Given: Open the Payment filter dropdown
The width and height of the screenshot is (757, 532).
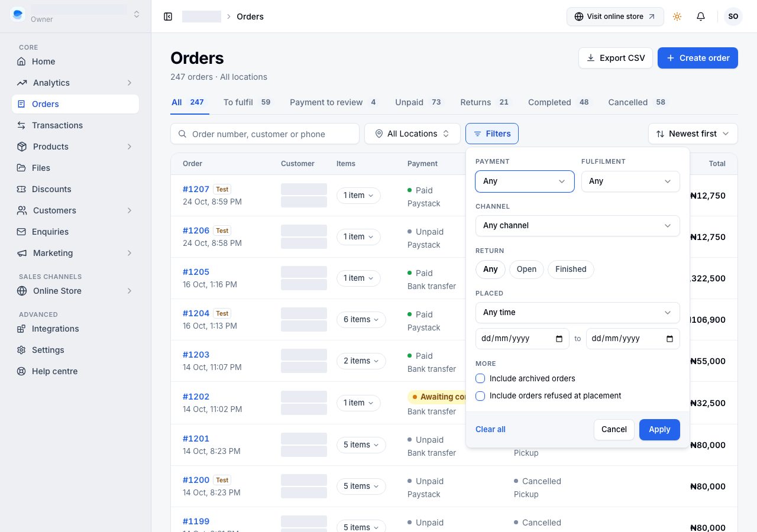Looking at the screenshot, I should (x=525, y=181).
